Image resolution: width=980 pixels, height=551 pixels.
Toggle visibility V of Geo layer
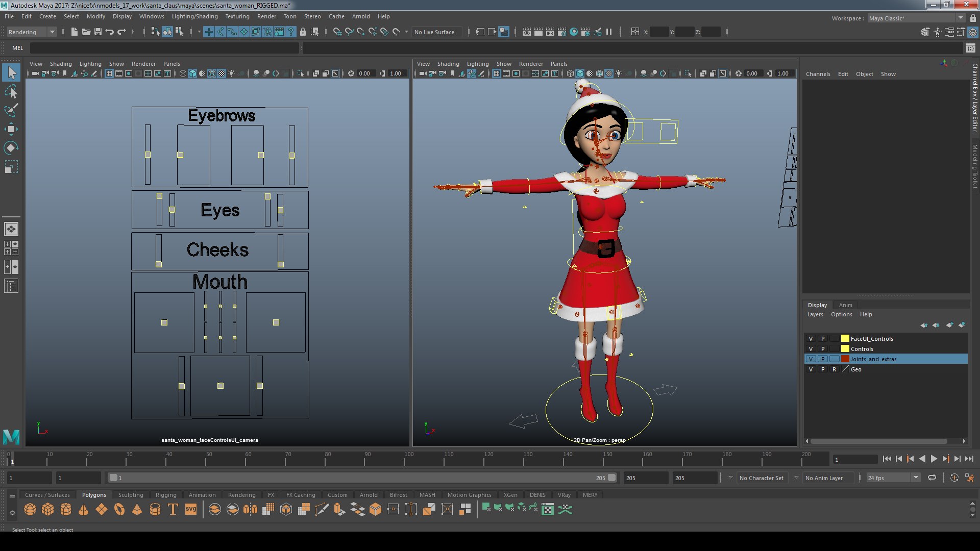[811, 369]
